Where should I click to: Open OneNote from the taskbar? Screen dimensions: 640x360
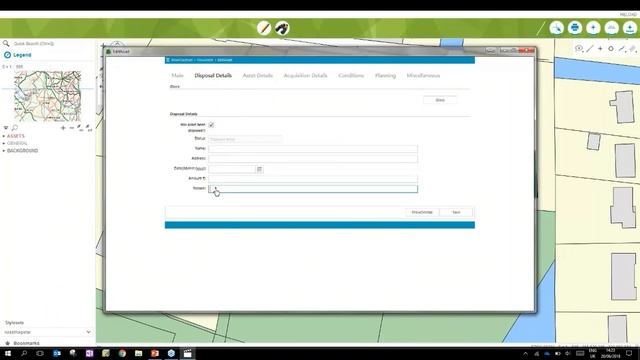point(89,353)
